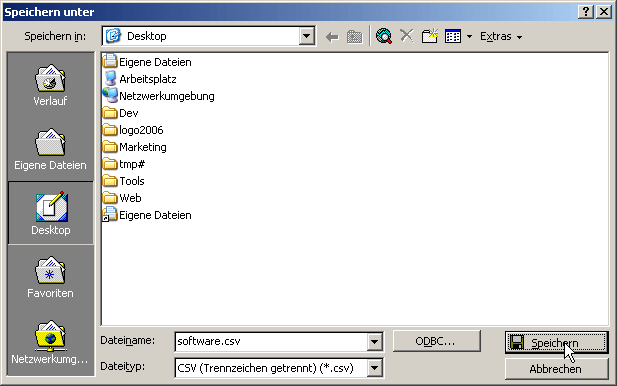Select Arbeitsplatz in the file list

(140, 79)
